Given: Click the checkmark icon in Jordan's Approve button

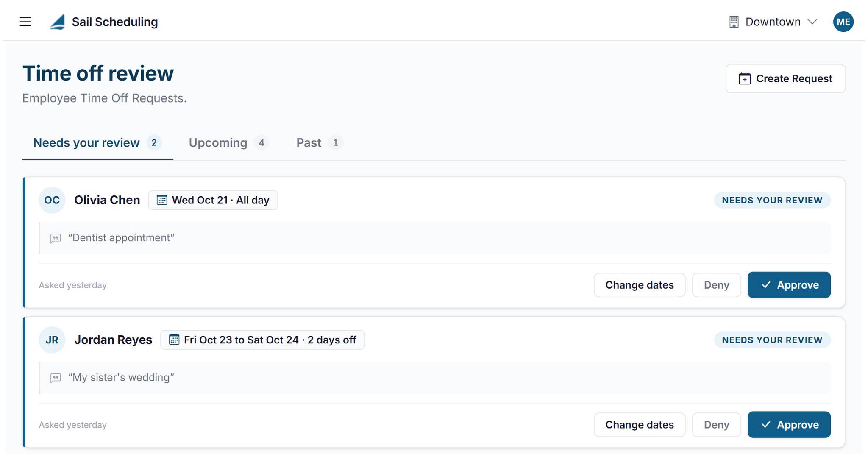Looking at the screenshot, I should pos(766,425).
